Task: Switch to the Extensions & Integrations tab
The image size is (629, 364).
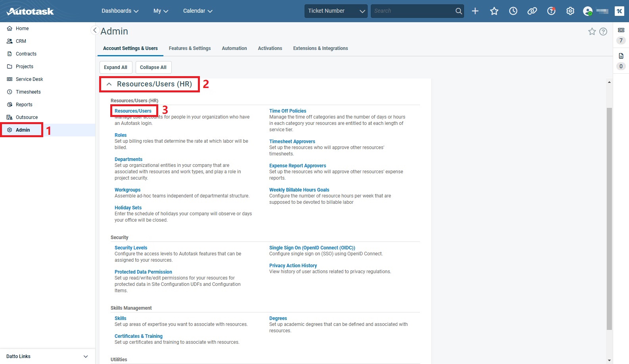Action: pos(320,48)
